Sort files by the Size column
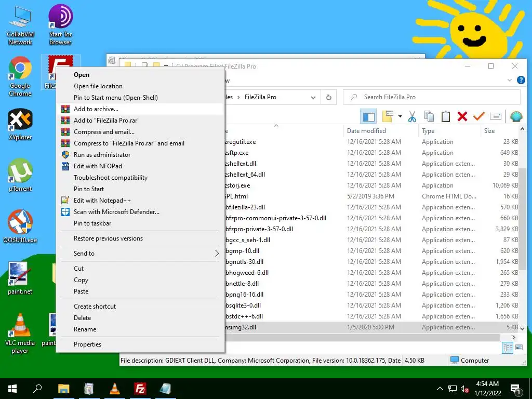532x399 pixels. 489,130
